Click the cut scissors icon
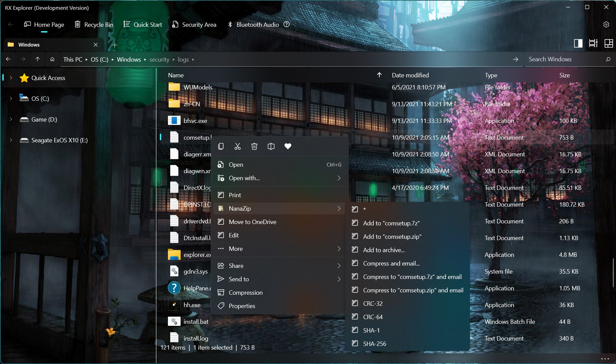The height and width of the screenshot is (364, 616). pyautogui.click(x=238, y=146)
